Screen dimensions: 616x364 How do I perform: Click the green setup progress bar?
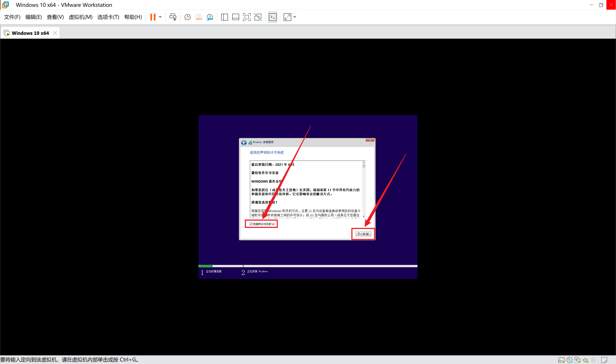coord(206,266)
